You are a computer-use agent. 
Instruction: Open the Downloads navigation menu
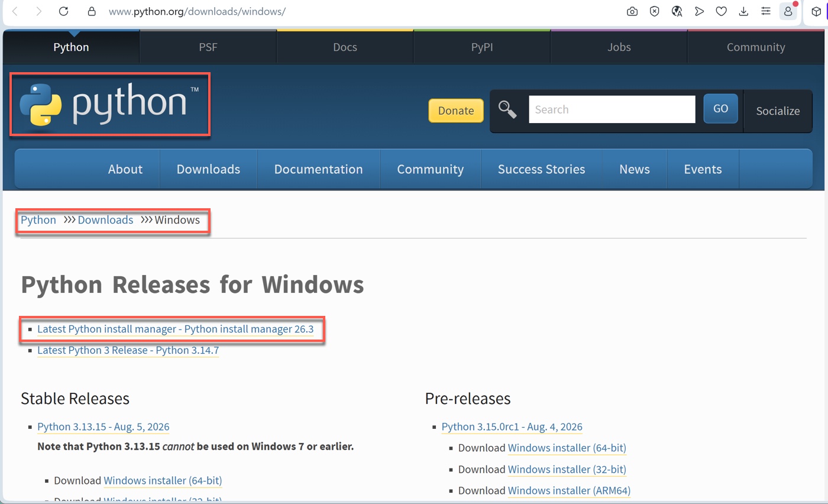point(208,169)
